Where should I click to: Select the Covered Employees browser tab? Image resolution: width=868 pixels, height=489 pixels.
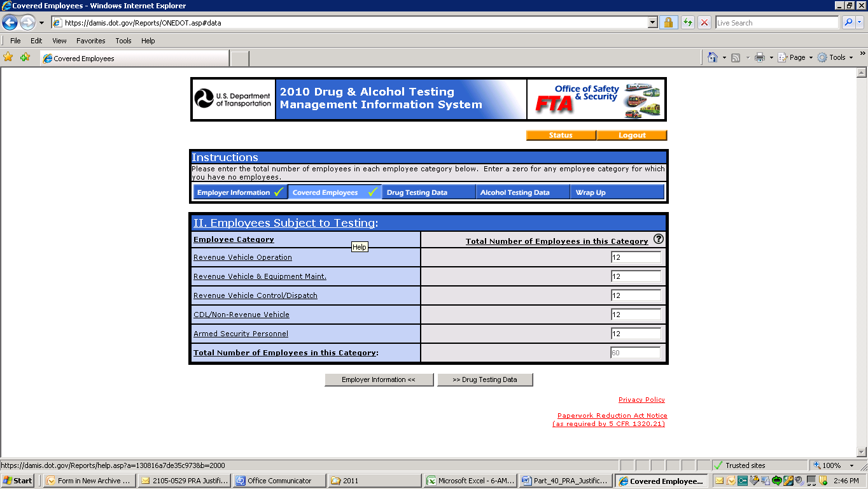(x=134, y=59)
